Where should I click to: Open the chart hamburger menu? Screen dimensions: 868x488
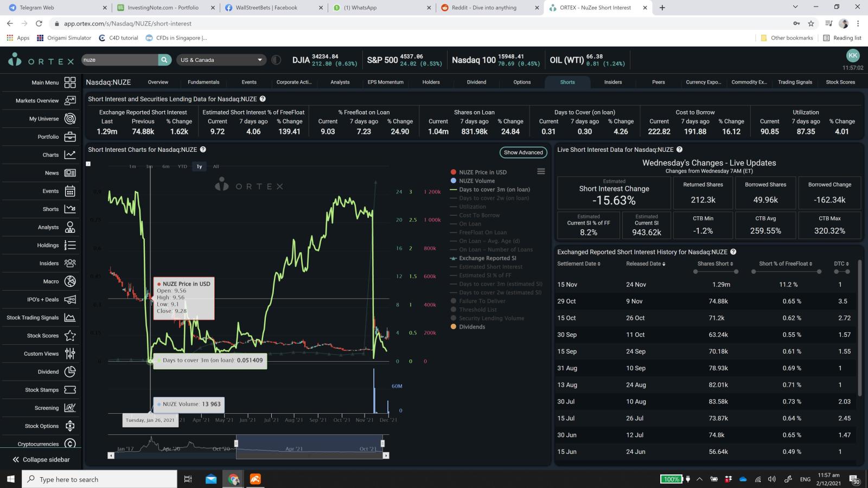pyautogui.click(x=541, y=171)
